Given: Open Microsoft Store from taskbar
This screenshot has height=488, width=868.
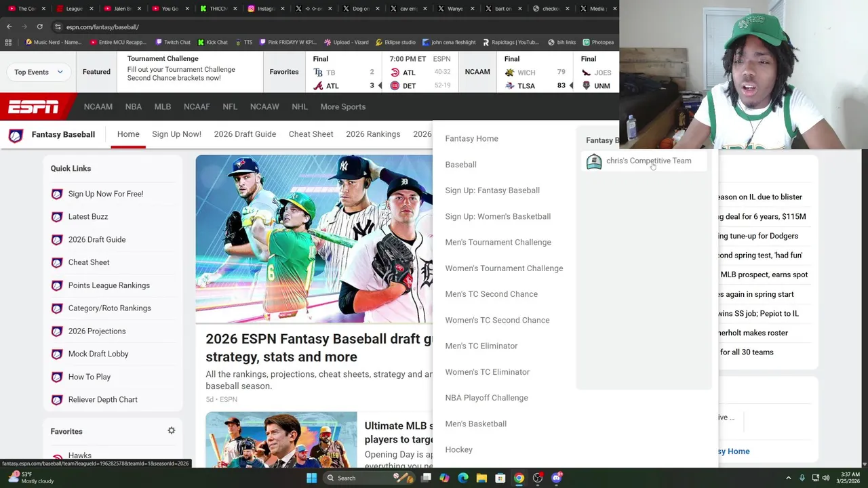Looking at the screenshot, I should coord(500,478).
